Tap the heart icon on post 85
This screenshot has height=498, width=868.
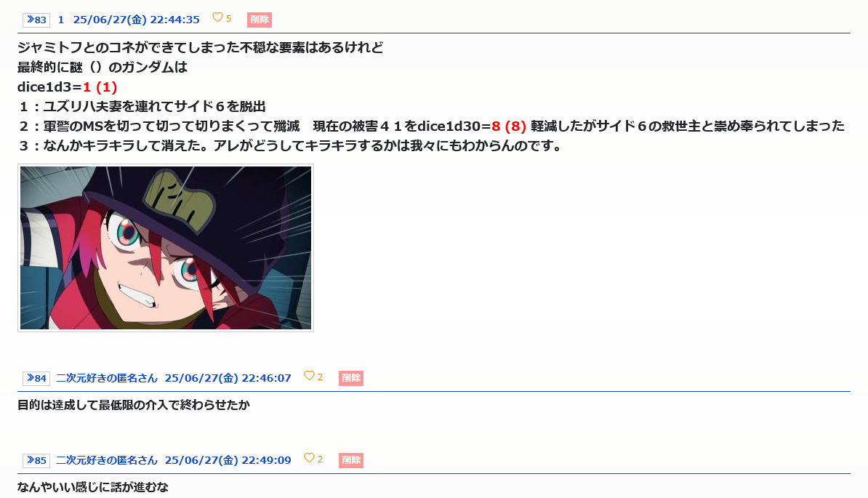310,457
